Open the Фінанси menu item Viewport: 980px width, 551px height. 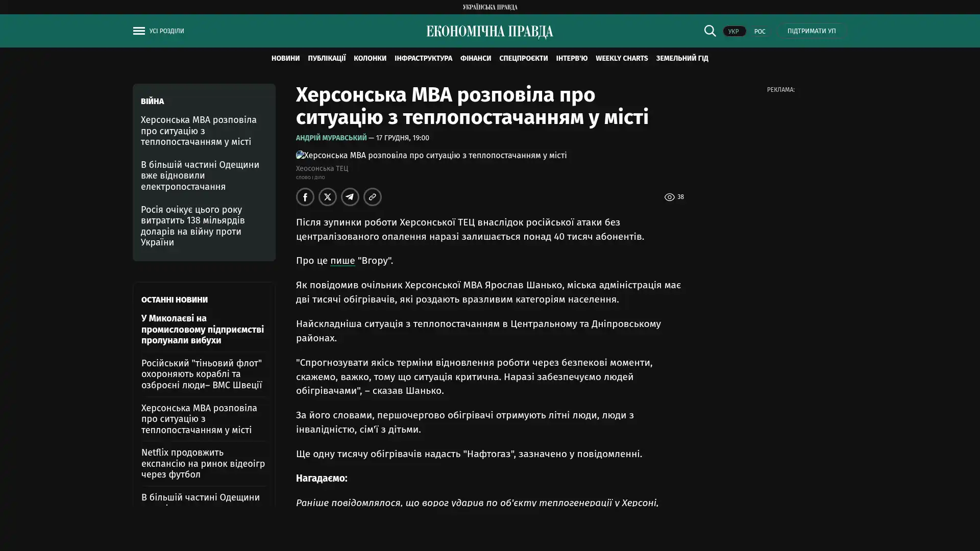[475, 58]
